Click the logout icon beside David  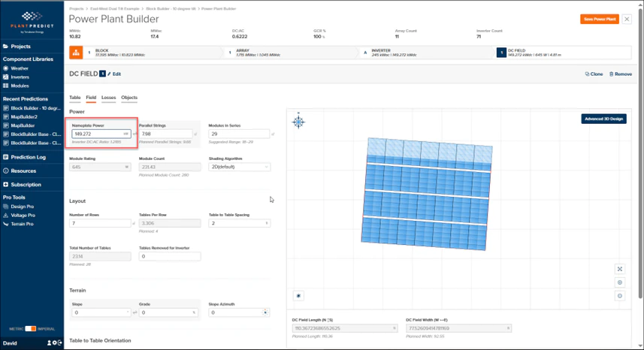pos(60,343)
